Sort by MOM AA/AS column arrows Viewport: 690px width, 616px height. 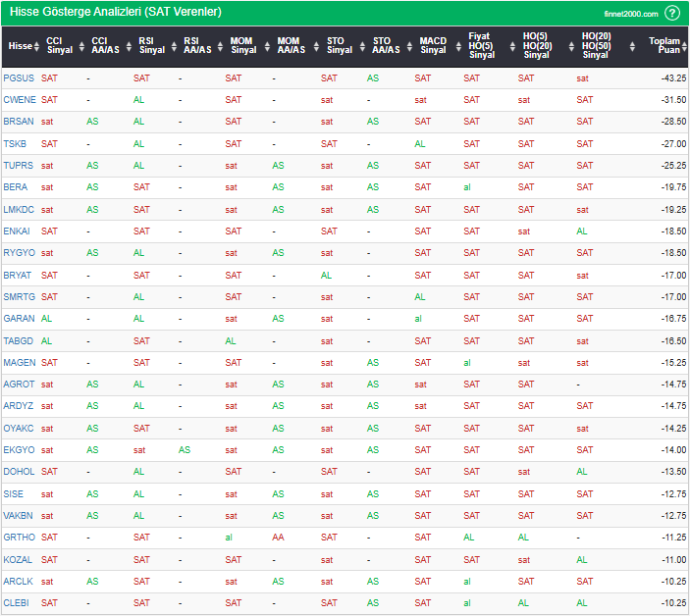(316, 46)
